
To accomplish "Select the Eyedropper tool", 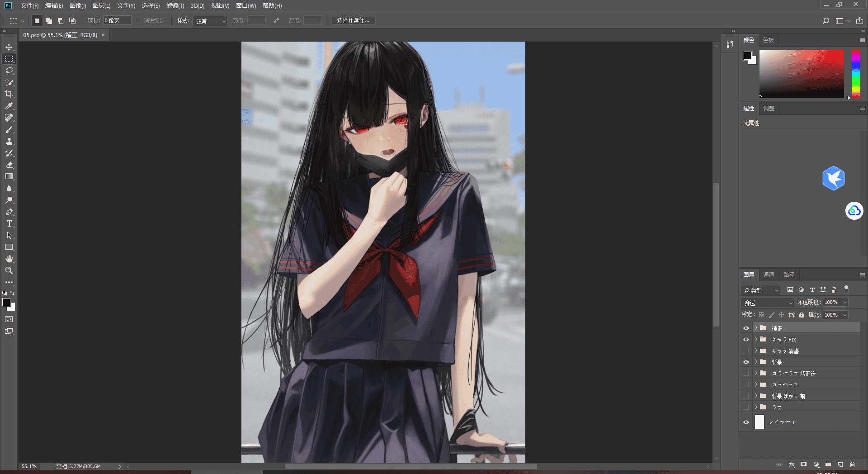I will 9,106.
